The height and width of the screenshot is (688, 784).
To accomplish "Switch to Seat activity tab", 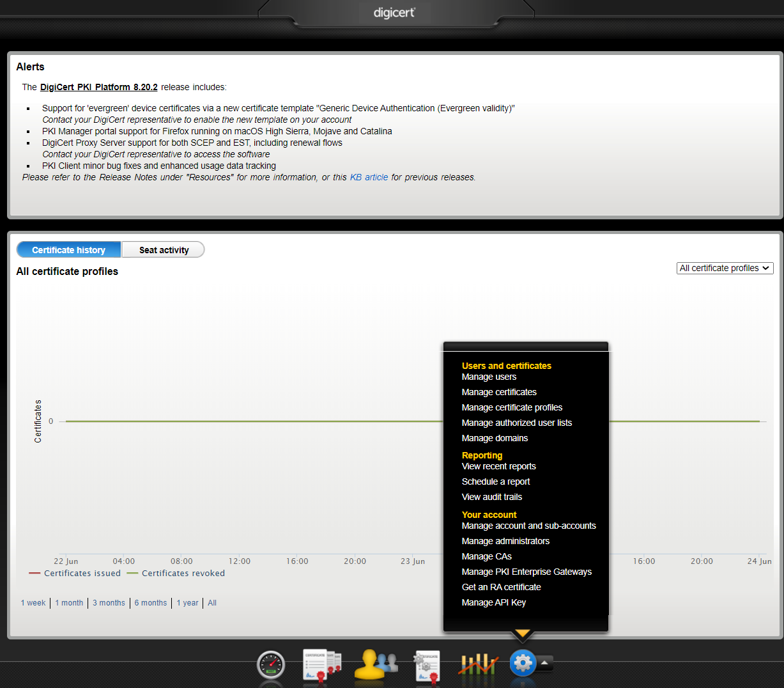I will [164, 250].
